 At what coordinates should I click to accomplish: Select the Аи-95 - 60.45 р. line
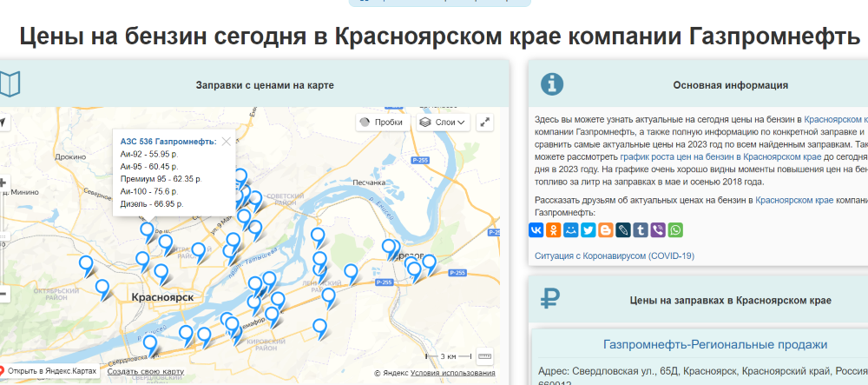(x=149, y=166)
